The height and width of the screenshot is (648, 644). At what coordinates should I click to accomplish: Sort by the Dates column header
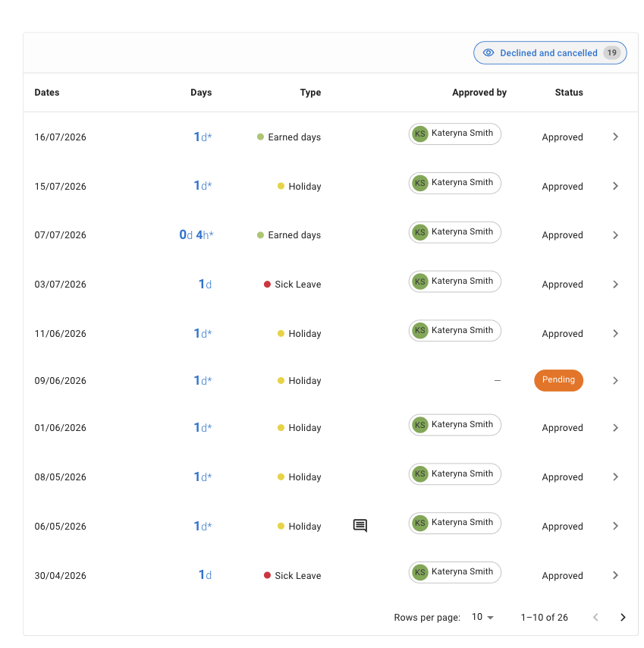(47, 93)
